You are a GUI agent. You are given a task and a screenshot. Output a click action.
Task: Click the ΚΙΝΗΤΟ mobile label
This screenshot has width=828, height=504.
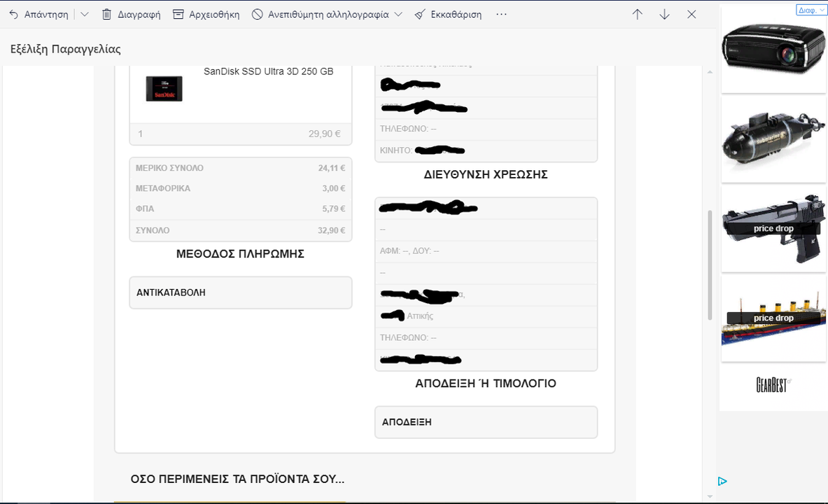click(396, 150)
